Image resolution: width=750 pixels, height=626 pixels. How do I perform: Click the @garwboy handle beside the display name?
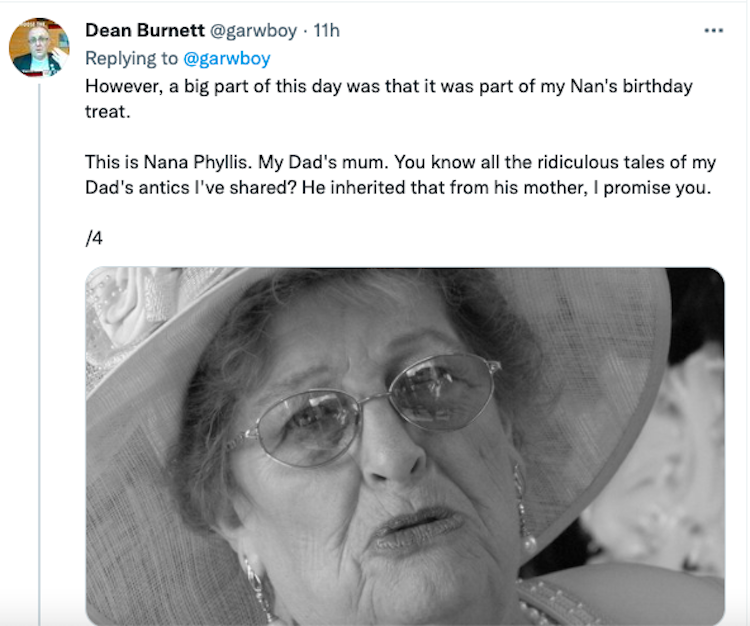pos(253,31)
